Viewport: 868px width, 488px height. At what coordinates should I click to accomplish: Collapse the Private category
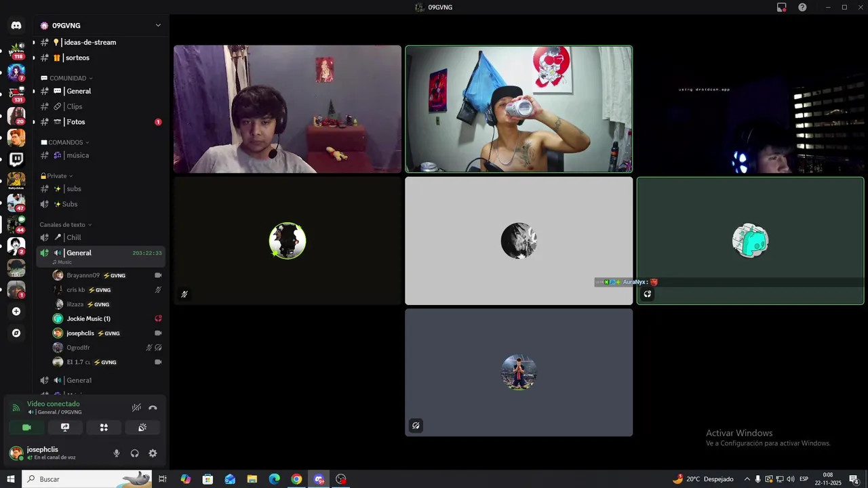click(x=57, y=176)
